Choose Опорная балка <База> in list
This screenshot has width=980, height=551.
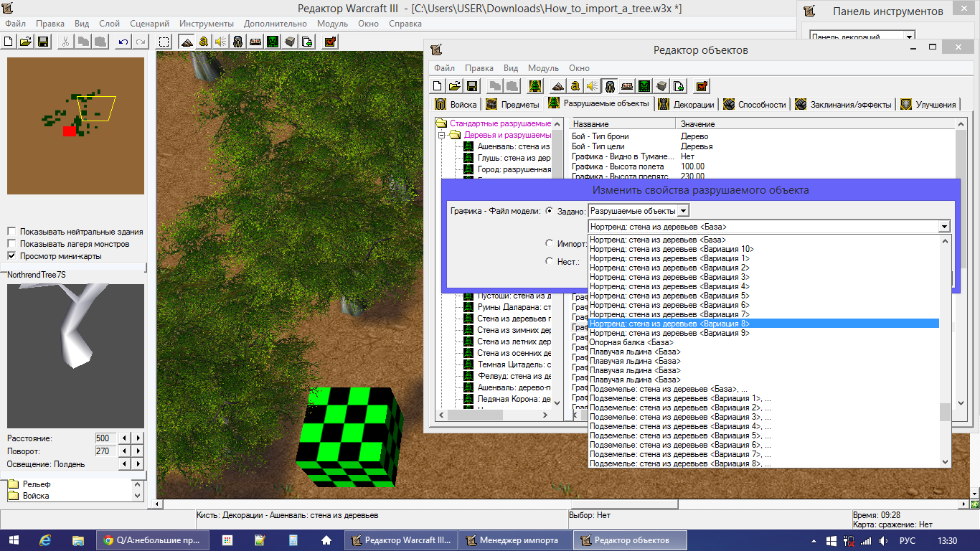(x=764, y=342)
